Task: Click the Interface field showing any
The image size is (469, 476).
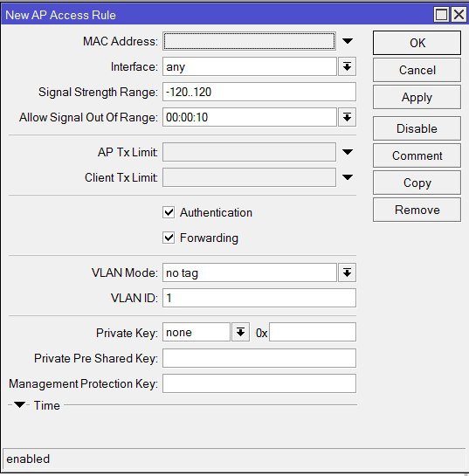Action: tap(250, 66)
